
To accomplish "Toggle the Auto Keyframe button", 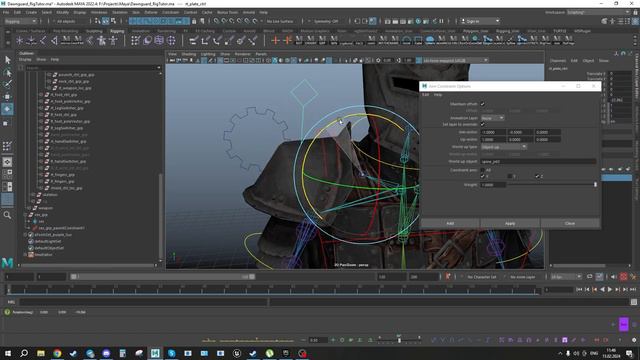I will pyautogui.click(x=623, y=277).
